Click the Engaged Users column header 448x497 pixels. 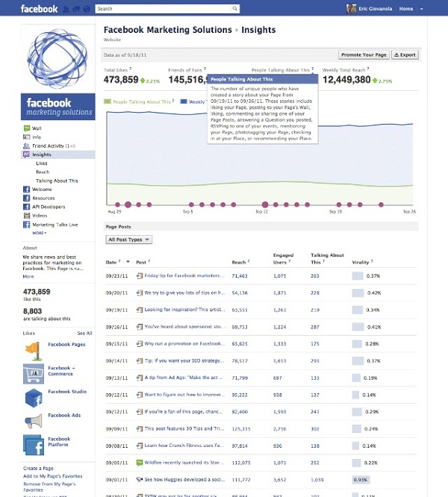point(283,259)
